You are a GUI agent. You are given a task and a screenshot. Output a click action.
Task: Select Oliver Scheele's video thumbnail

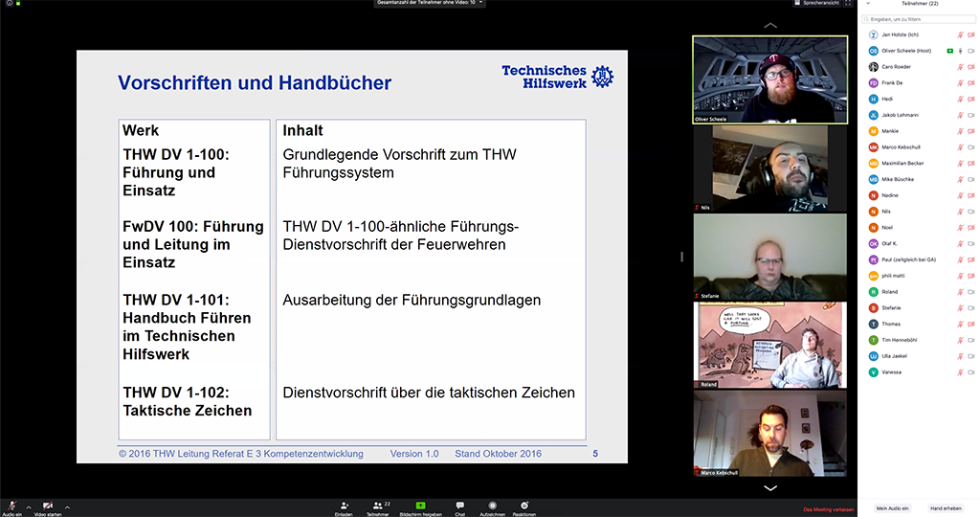point(769,80)
